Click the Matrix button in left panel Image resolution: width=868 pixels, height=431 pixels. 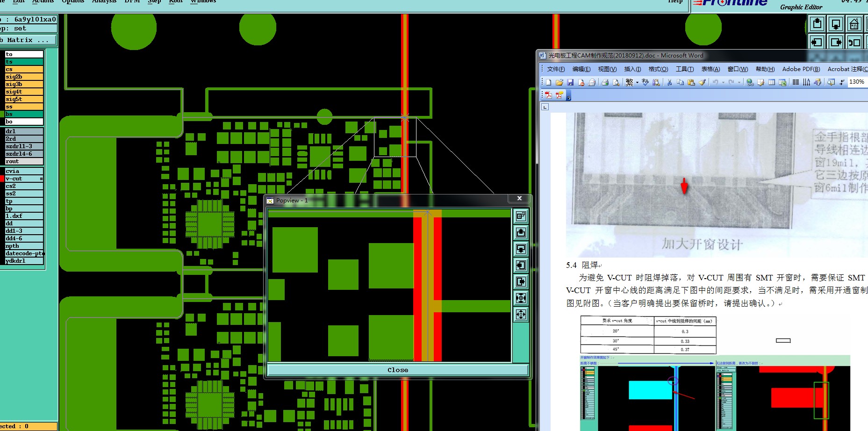(x=27, y=40)
